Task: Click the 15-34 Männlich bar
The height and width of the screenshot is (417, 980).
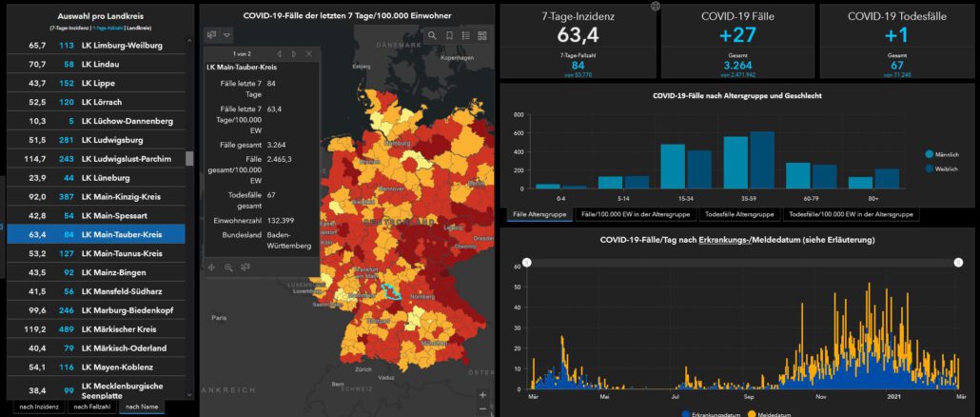Action: (673, 167)
